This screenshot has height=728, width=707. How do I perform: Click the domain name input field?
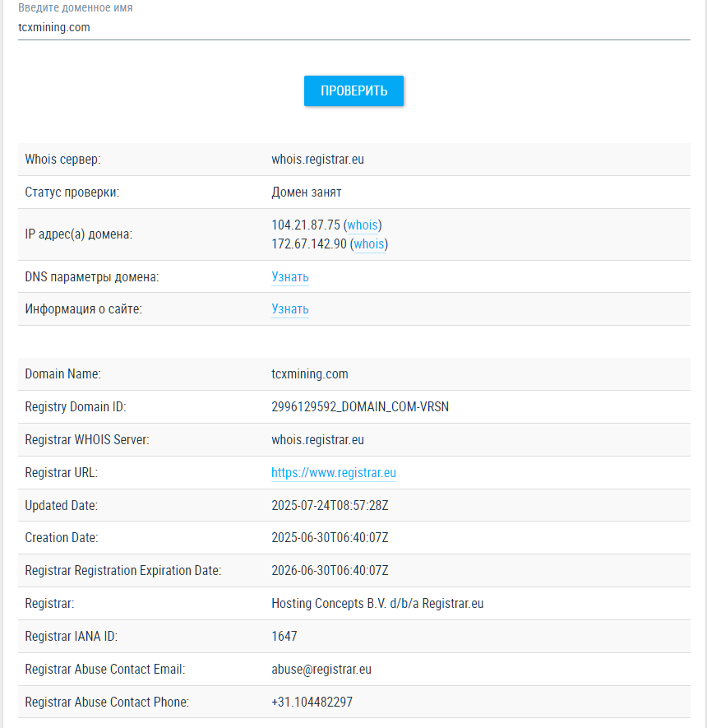tap(354, 27)
